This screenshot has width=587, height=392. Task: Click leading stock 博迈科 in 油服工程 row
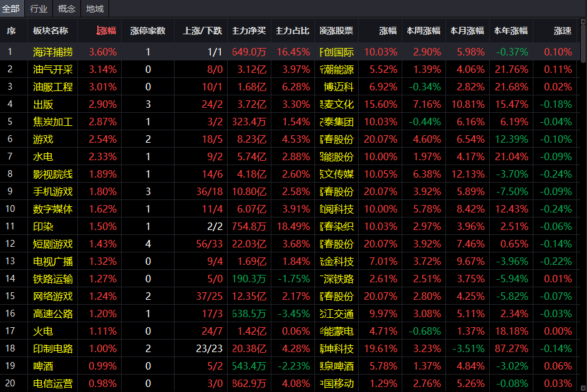click(339, 87)
